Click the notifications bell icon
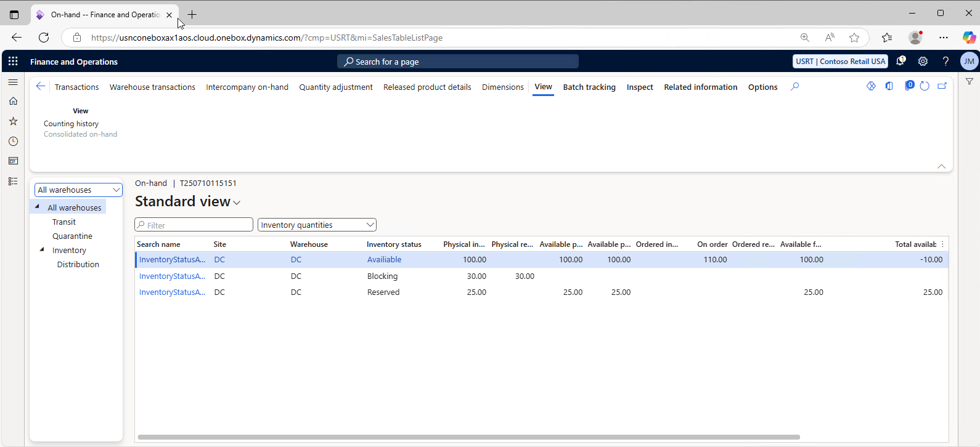The width and height of the screenshot is (980, 447). pyautogui.click(x=900, y=62)
